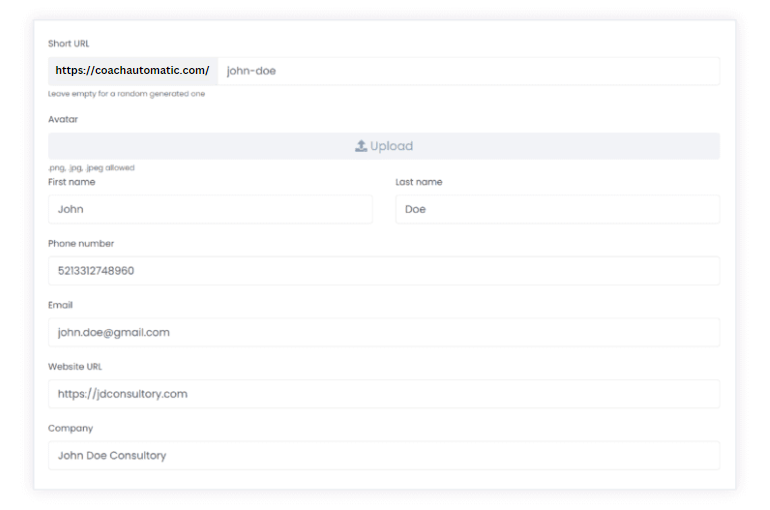Select the First name input containing John

(x=210, y=209)
